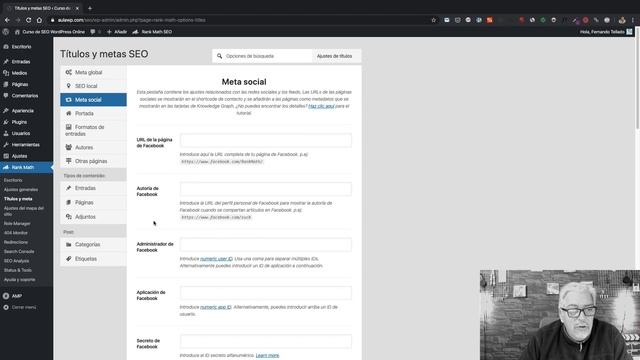Open Títulos y meta submenu item

(x=18, y=199)
